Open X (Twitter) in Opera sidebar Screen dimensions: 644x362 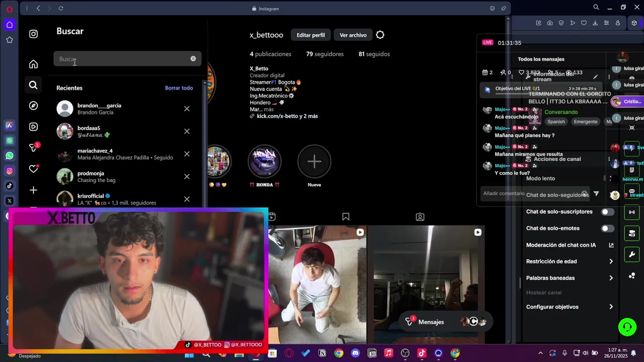tap(10, 201)
